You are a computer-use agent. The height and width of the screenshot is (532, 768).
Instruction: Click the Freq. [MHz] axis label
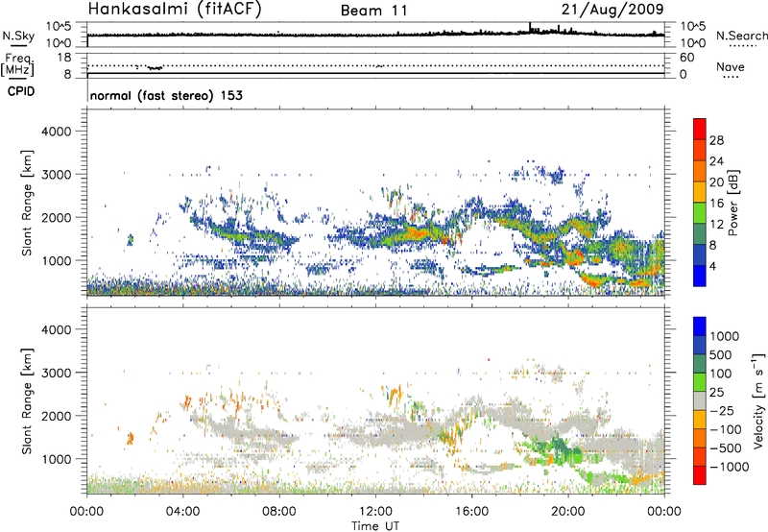(19, 64)
